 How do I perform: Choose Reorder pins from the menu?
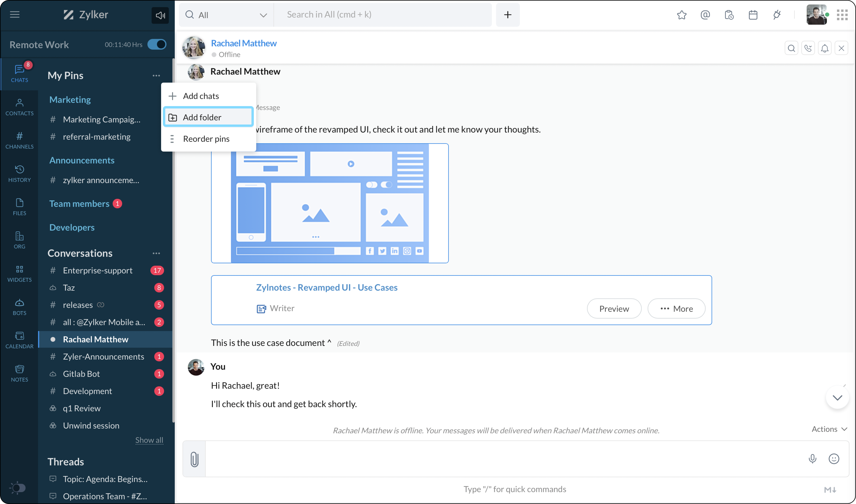pos(206,139)
